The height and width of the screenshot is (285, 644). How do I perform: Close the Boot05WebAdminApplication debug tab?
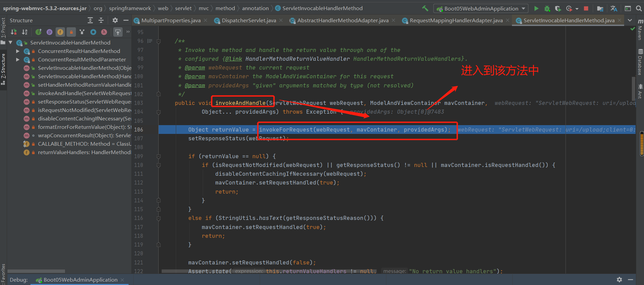122,280
